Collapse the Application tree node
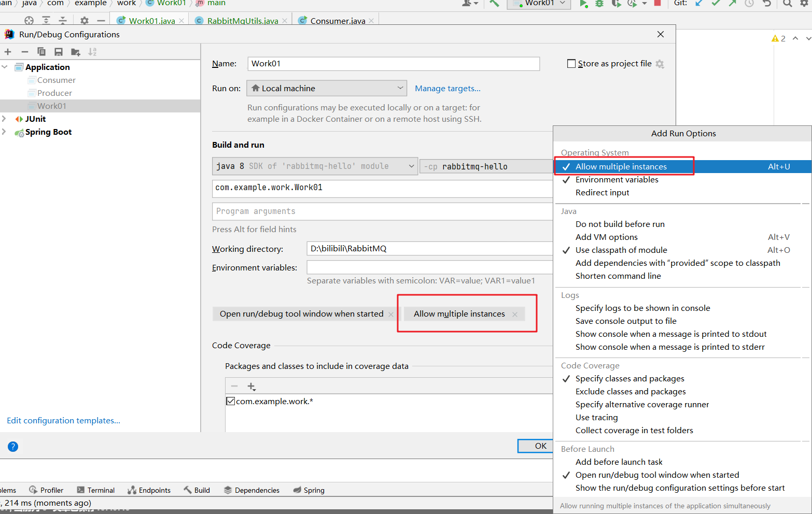812x514 pixels. coord(5,67)
